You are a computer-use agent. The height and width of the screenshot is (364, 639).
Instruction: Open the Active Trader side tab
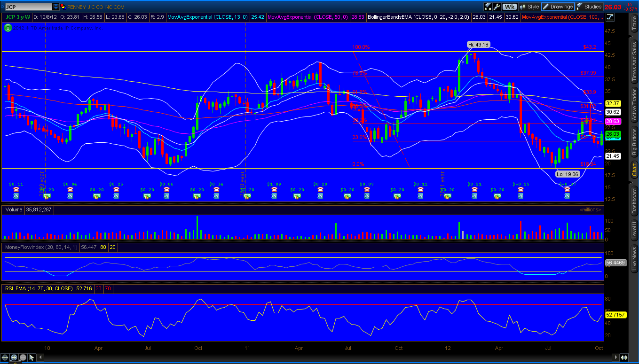pos(634,104)
